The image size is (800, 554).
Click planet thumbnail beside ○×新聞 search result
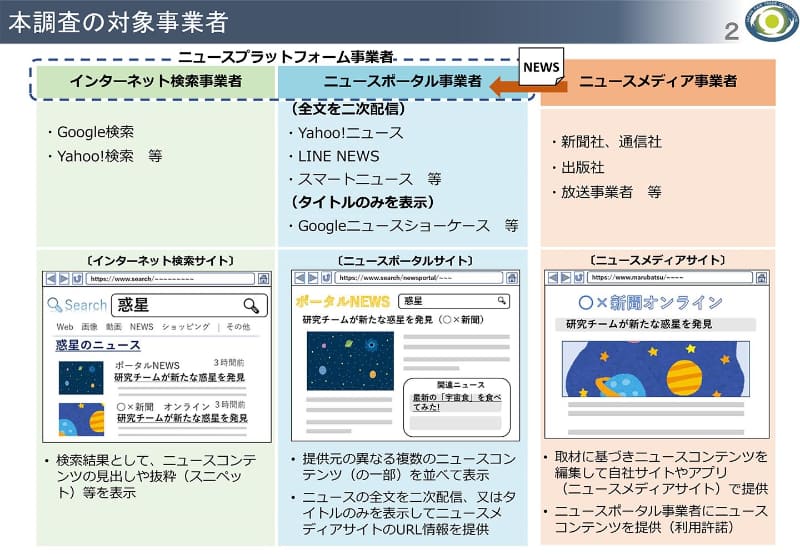click(81, 419)
